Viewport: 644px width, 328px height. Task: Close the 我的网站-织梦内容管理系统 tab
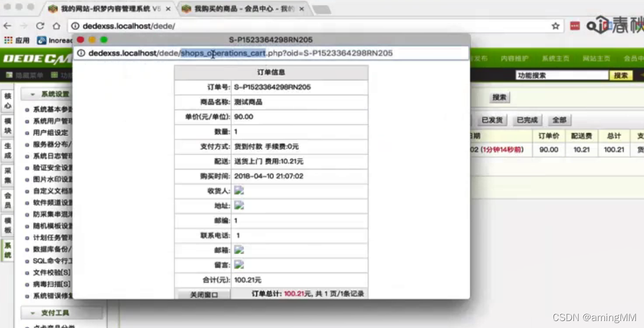[x=168, y=9]
